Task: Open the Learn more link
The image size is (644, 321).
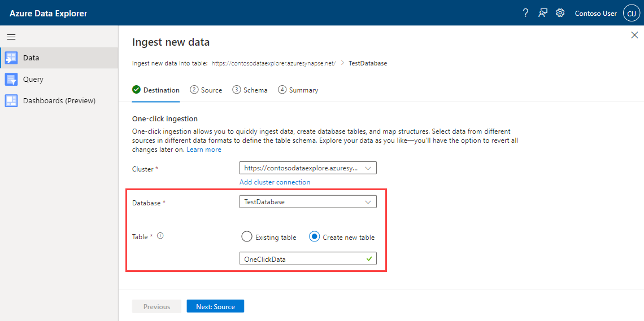Action: tap(204, 149)
